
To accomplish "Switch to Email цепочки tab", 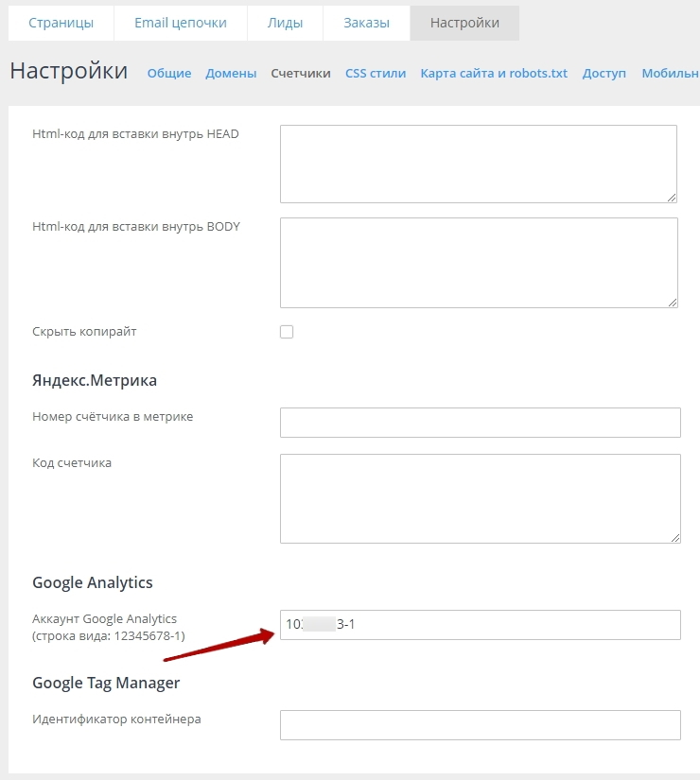I will [x=180, y=24].
